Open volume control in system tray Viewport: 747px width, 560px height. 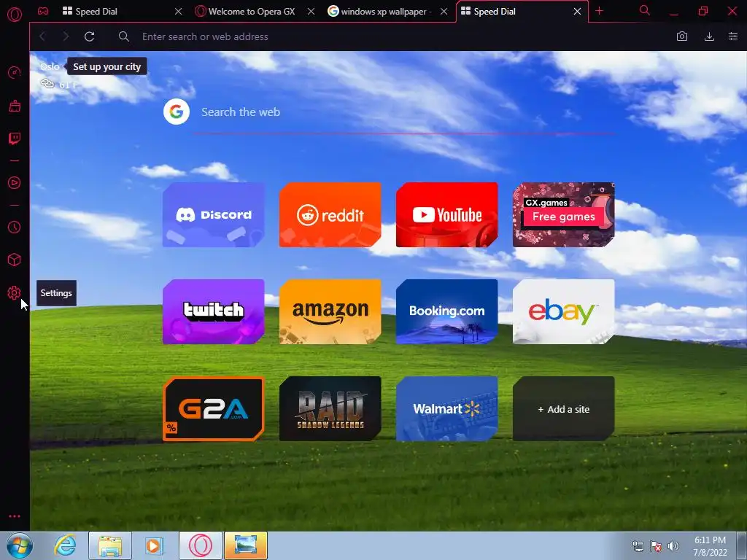tap(673, 546)
